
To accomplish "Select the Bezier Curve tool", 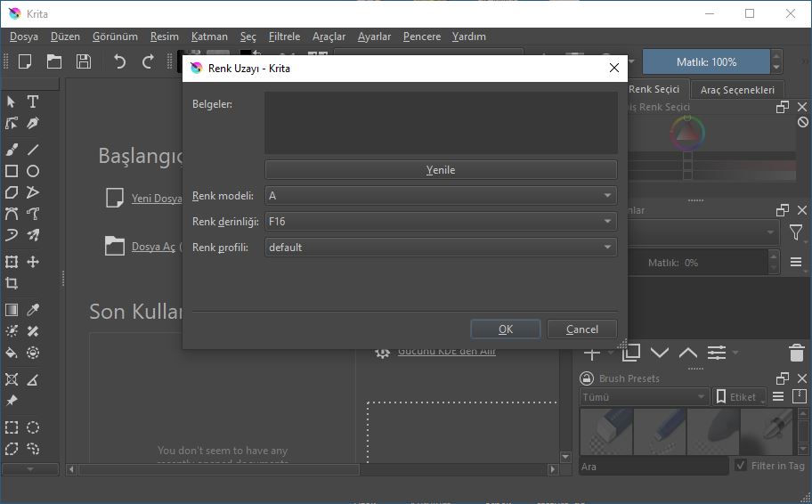I will (12, 214).
